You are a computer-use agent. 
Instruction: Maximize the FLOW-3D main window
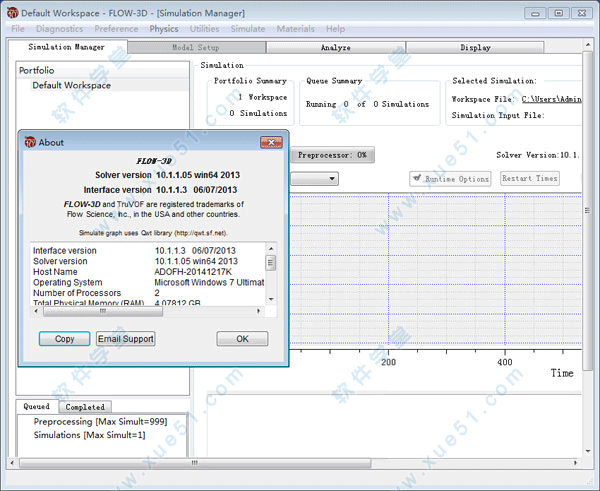tap(559, 13)
